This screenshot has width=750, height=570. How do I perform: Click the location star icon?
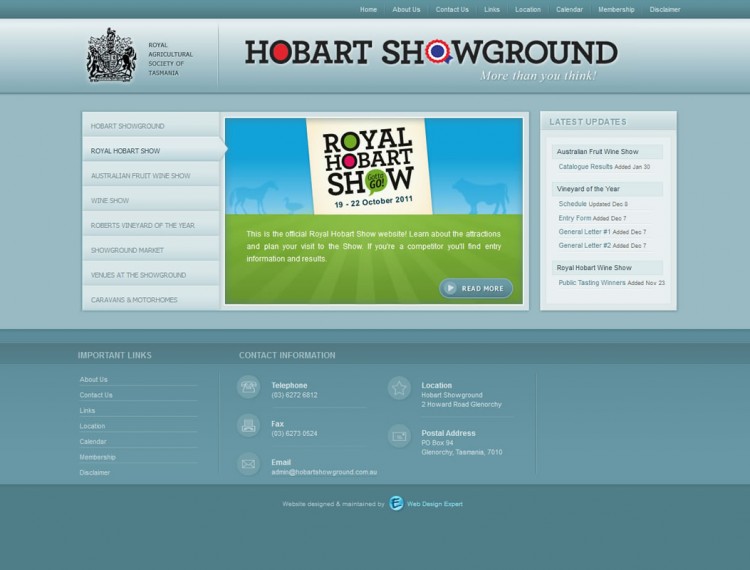coord(399,388)
